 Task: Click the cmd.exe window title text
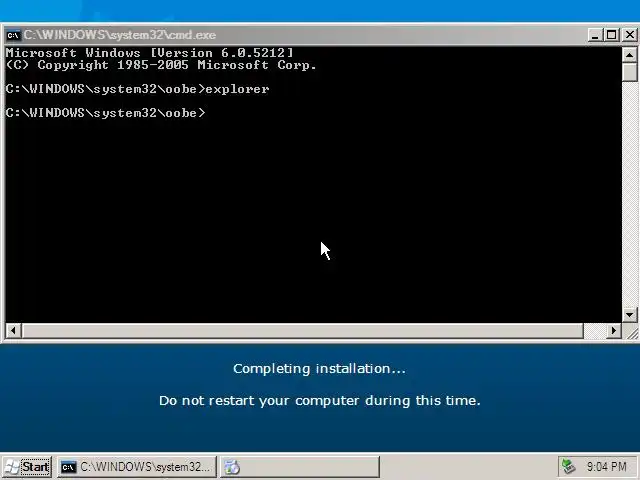click(120, 35)
